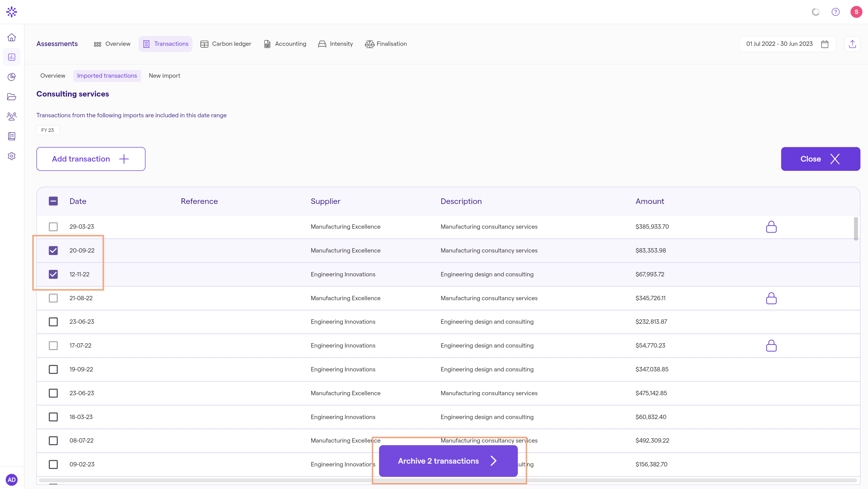Viewport: 868px width, 489px height.
Task: Click the AD avatar badge at bottom-left
Action: [12, 480]
